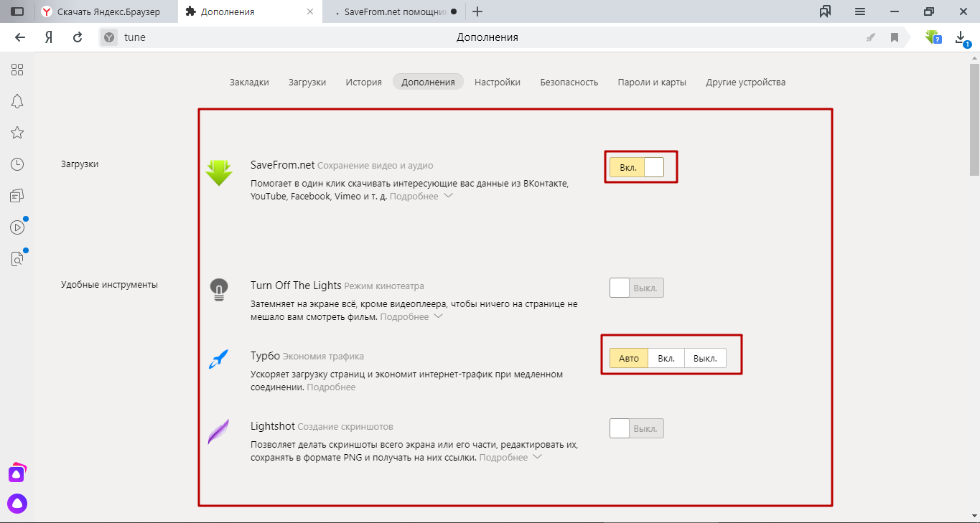980x523 pixels.
Task: Expand Turn Off The Lights Подробнее details
Action: coord(411,316)
